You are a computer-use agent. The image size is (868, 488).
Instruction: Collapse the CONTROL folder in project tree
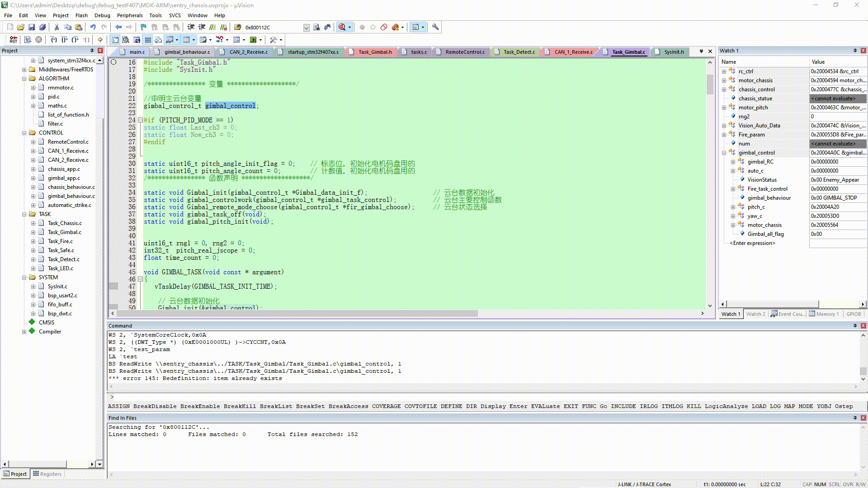click(24, 133)
